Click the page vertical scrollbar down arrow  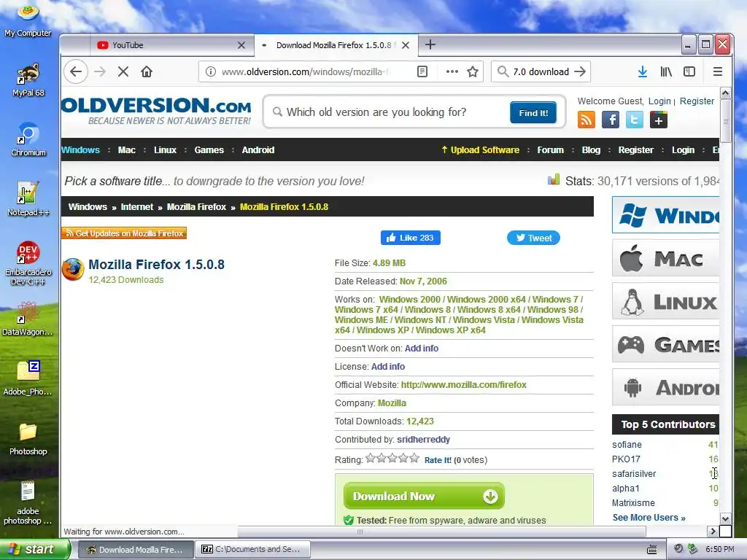coord(725,519)
